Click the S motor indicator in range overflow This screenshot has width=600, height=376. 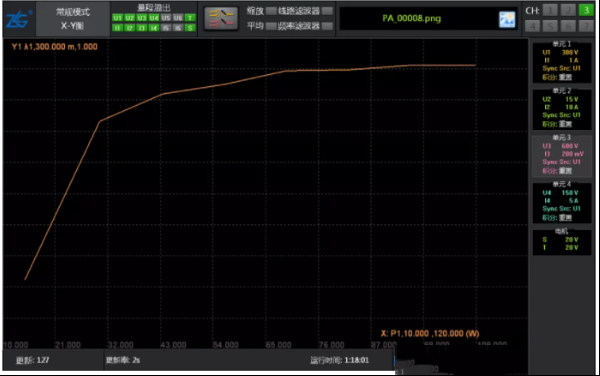click(190, 28)
